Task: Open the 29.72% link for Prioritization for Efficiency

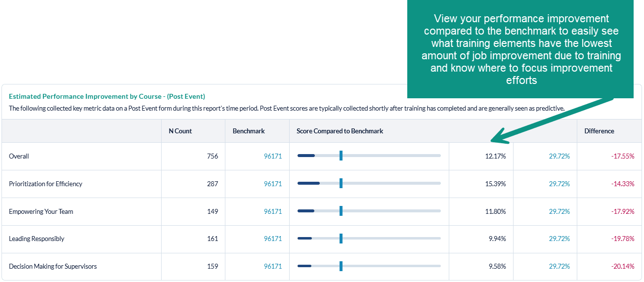Action: tap(559, 184)
